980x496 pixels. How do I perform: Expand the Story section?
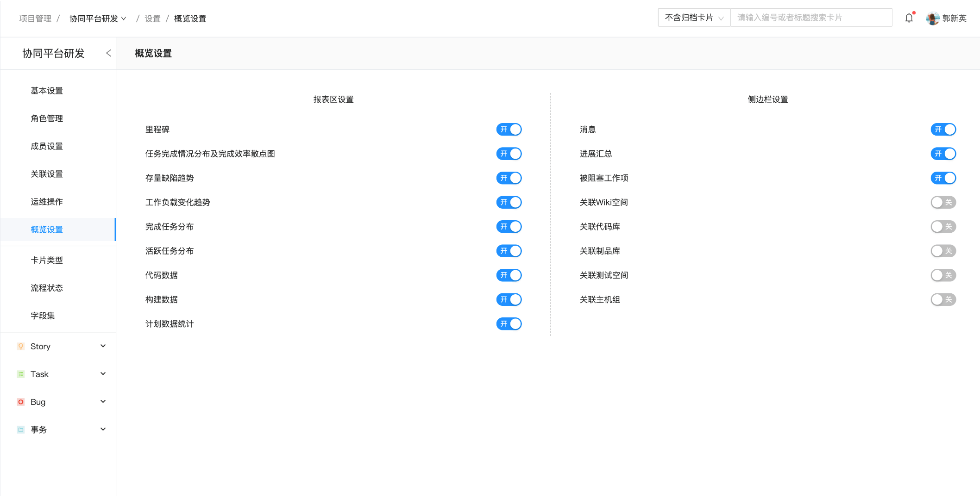point(103,346)
